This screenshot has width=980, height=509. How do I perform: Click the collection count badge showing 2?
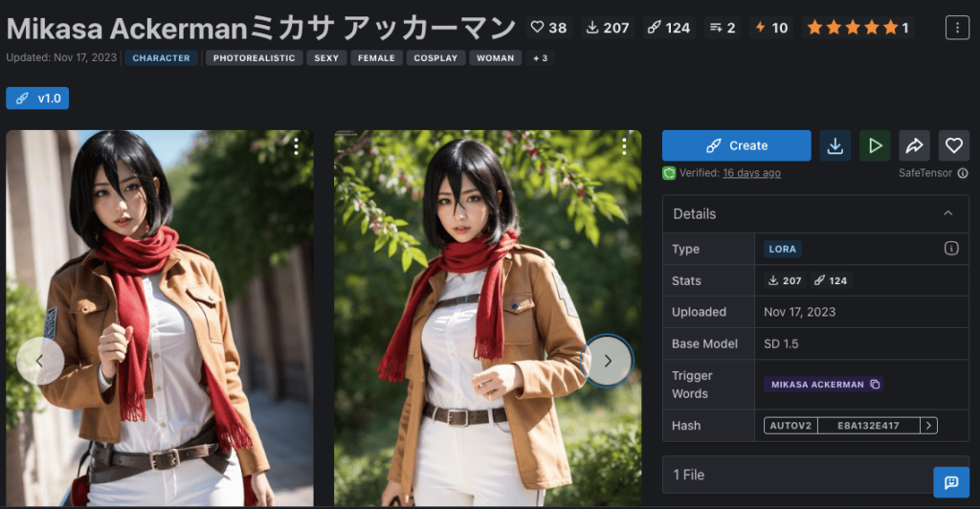pyautogui.click(x=722, y=28)
